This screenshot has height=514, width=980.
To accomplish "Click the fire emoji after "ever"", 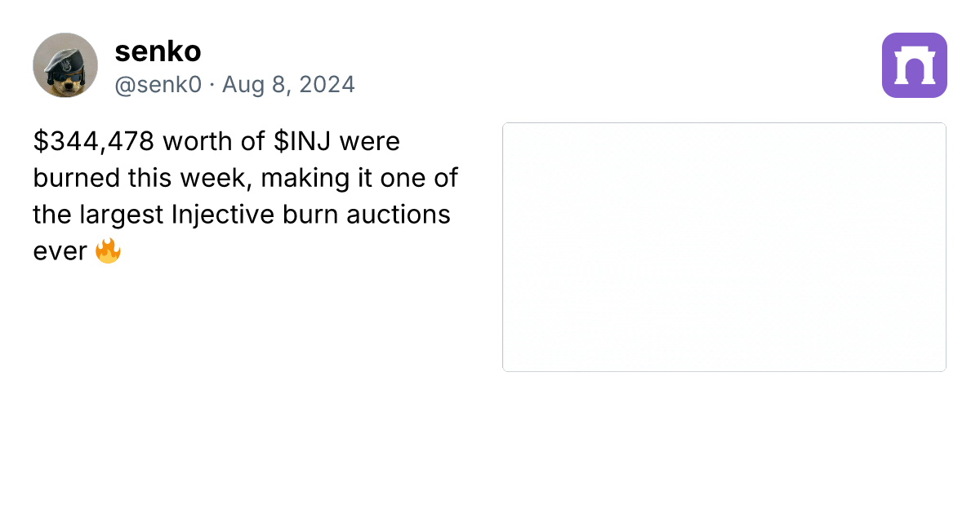I will tap(108, 250).
